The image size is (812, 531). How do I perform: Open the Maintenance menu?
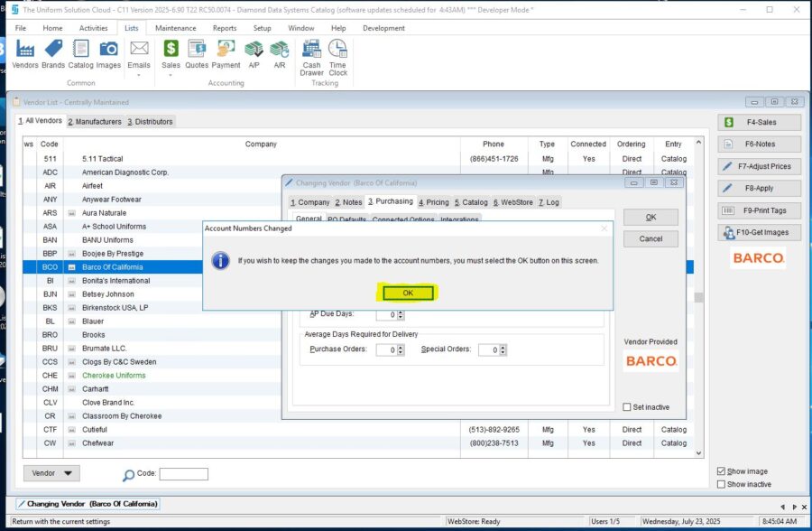pos(175,28)
